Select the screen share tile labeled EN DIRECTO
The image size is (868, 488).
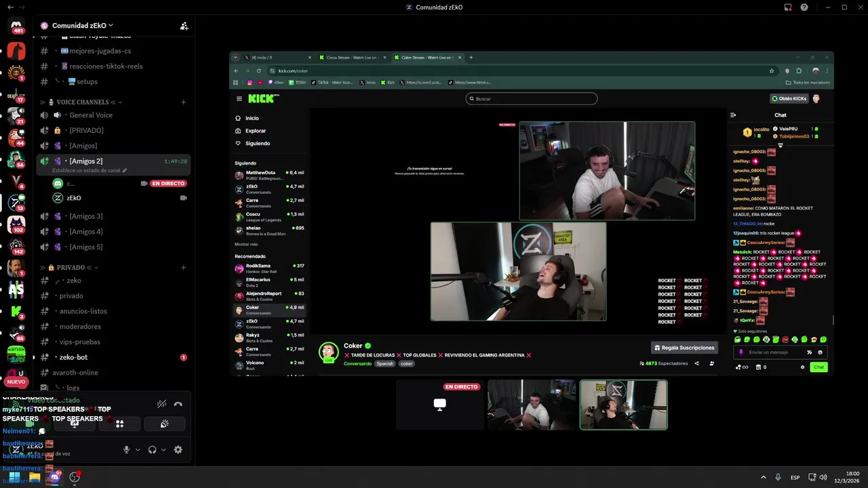(x=440, y=405)
